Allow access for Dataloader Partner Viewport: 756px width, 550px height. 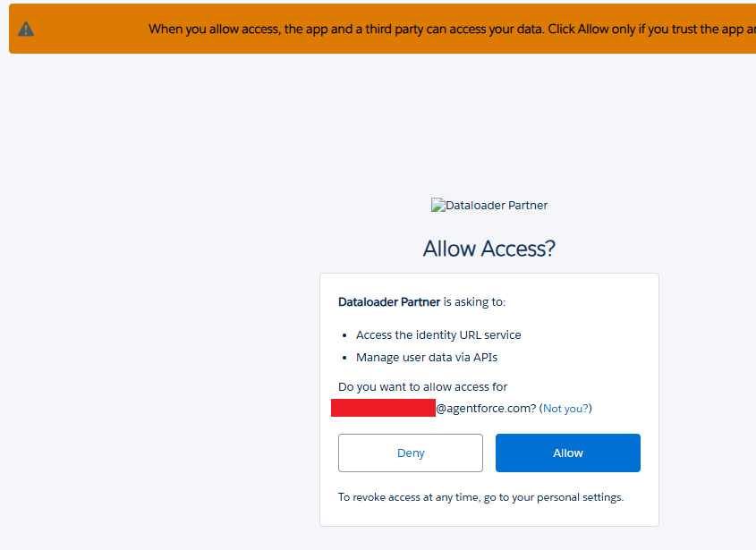click(x=567, y=453)
